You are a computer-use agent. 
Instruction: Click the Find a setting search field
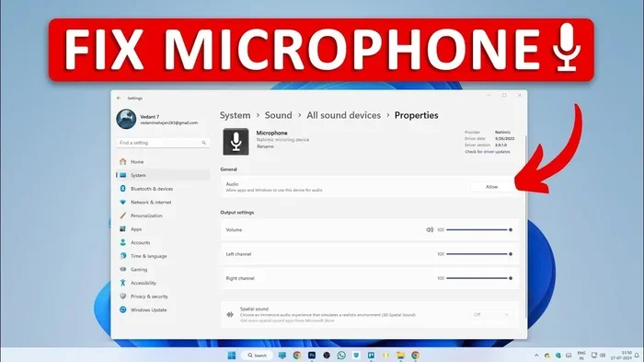point(163,143)
